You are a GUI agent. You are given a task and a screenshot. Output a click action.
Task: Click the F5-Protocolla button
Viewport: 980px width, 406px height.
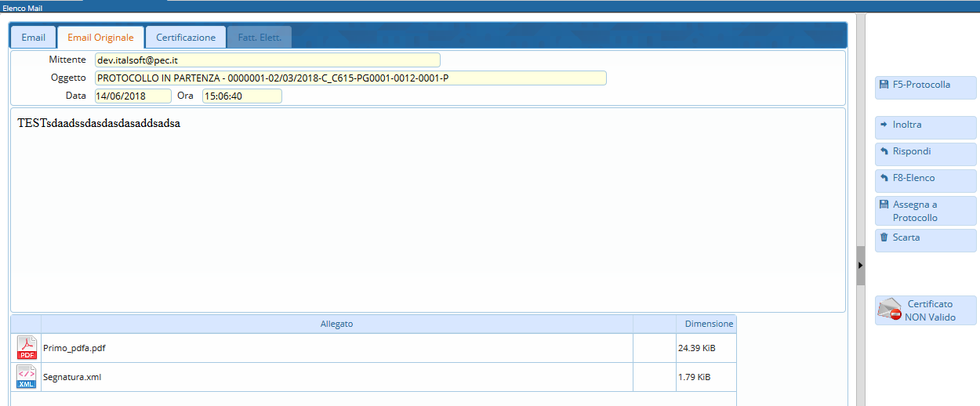pyautogui.click(x=926, y=88)
